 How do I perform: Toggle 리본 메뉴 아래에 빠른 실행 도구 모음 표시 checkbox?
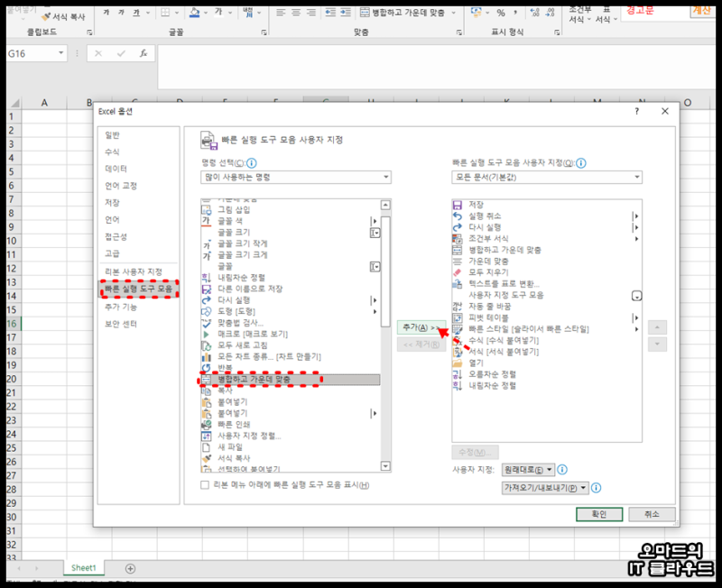point(205,485)
